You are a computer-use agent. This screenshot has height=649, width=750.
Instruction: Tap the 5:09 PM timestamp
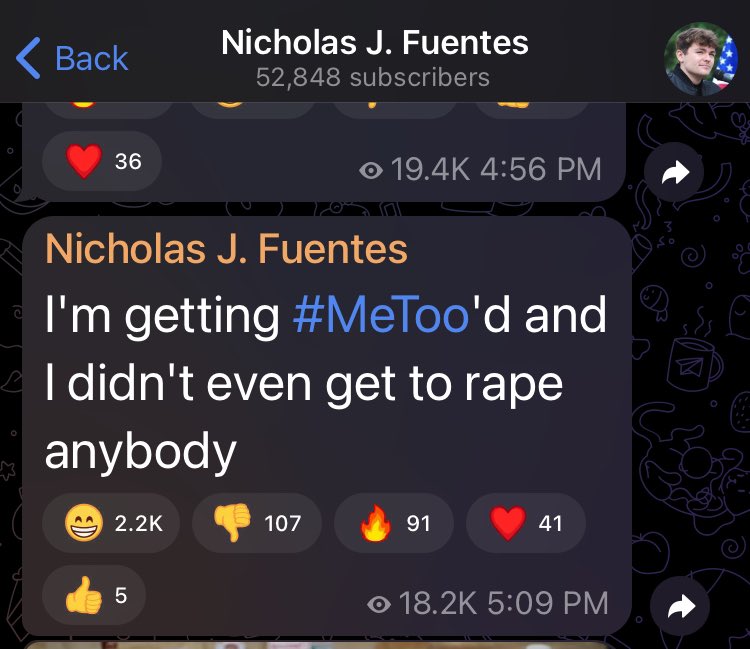point(548,603)
